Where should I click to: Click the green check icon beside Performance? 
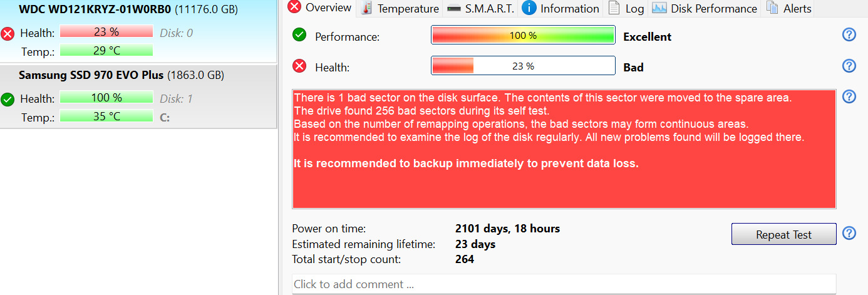[300, 35]
